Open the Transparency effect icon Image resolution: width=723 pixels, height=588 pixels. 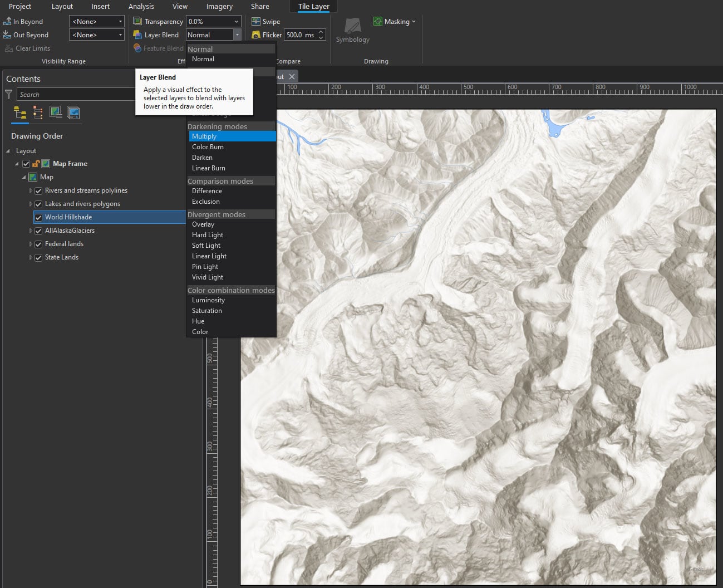(x=137, y=21)
